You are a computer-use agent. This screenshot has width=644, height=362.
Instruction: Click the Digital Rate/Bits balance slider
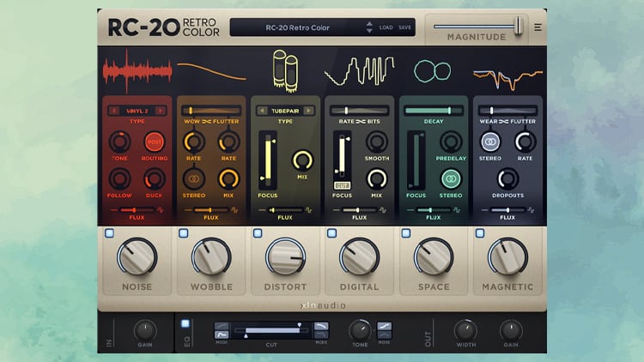pyautogui.click(x=360, y=111)
